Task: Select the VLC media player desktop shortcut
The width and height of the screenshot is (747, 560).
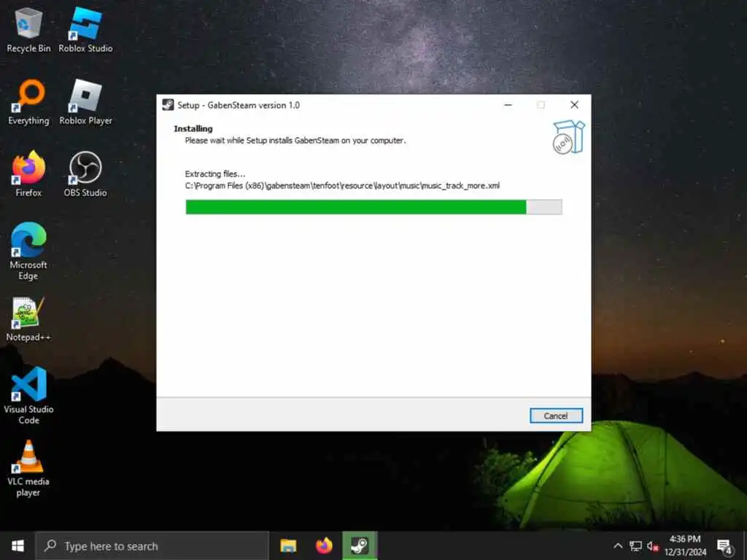Action: [x=28, y=468]
